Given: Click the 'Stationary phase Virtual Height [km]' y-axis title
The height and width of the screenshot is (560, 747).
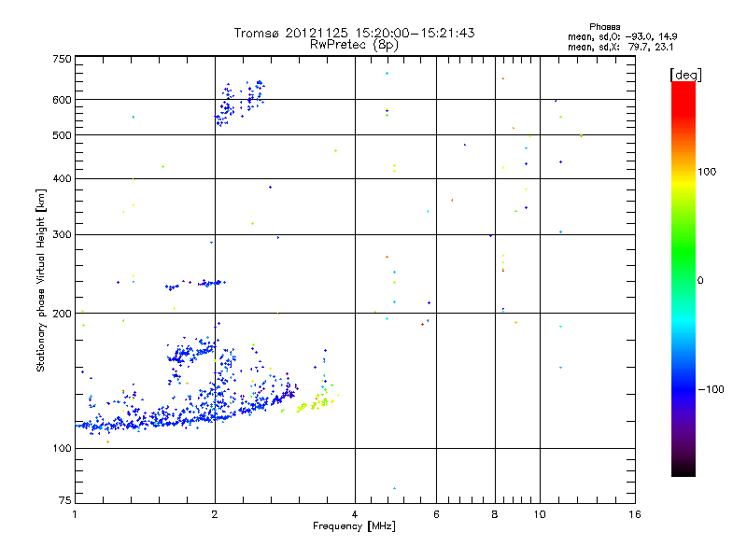Looking at the screenshot, I should [40, 280].
